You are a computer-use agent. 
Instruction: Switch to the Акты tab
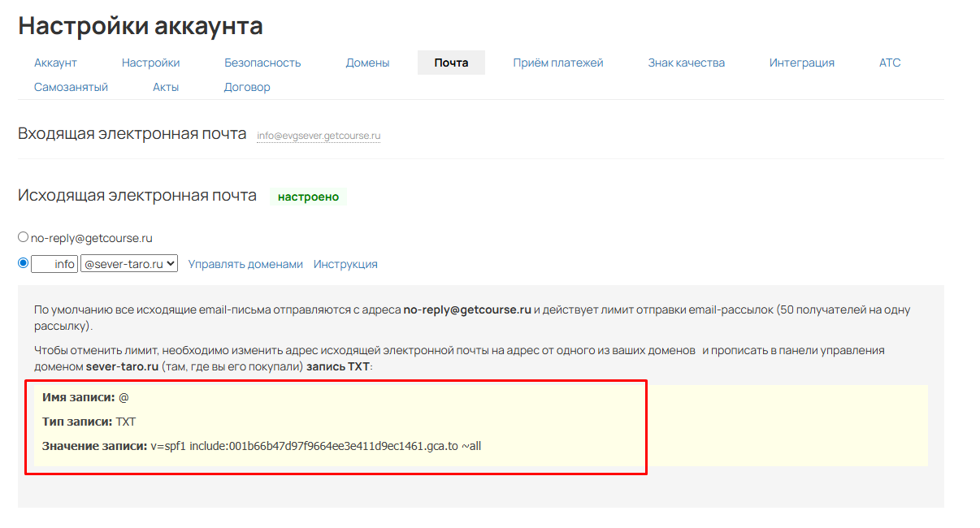[166, 87]
